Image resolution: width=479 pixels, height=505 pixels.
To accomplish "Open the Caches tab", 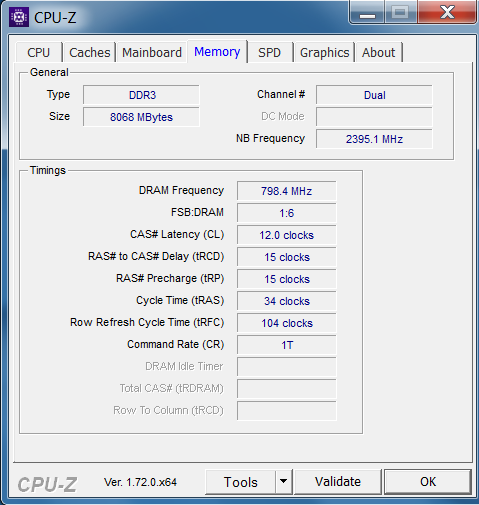I will (x=90, y=52).
